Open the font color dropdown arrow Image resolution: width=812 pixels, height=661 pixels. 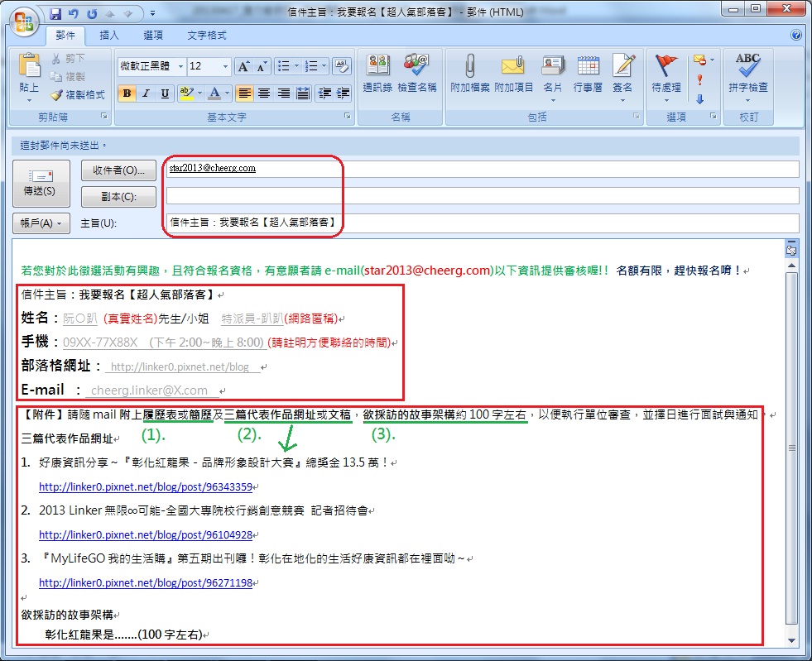click(228, 93)
